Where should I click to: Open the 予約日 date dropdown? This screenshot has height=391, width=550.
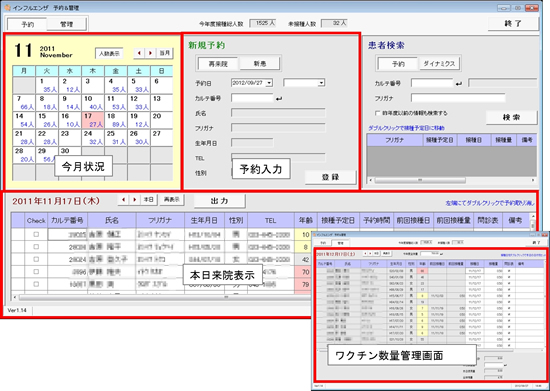pos(269,83)
